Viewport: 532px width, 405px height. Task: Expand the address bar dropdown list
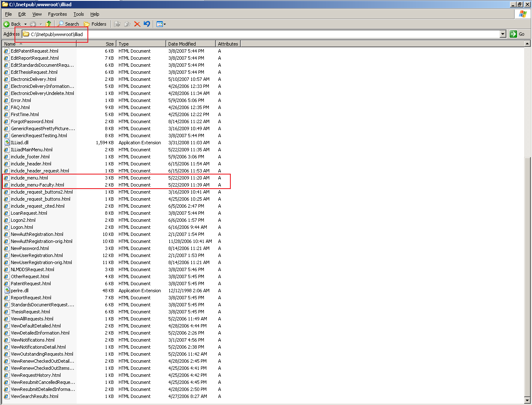click(x=503, y=34)
